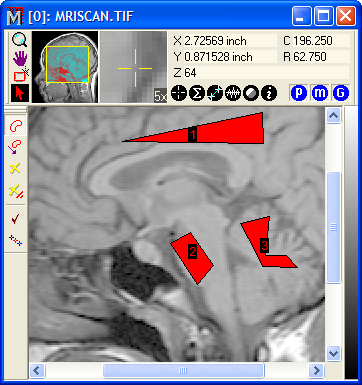Open the contrast adjustment circle icon
This screenshot has height=385, width=362.
(x=251, y=93)
